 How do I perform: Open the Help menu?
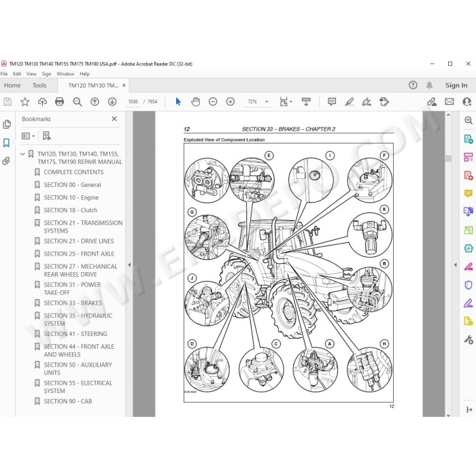[85, 73]
